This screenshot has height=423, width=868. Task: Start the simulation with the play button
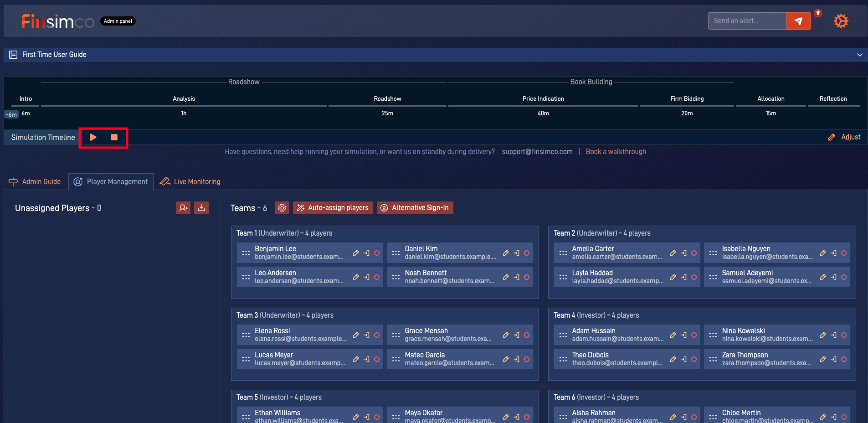point(93,137)
